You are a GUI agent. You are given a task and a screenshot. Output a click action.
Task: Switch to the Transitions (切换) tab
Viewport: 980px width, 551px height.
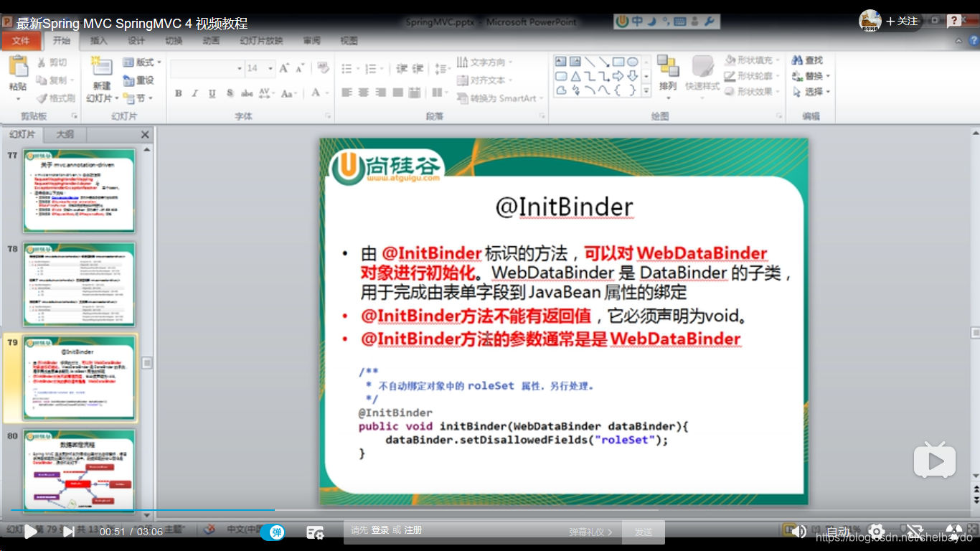[x=174, y=41]
